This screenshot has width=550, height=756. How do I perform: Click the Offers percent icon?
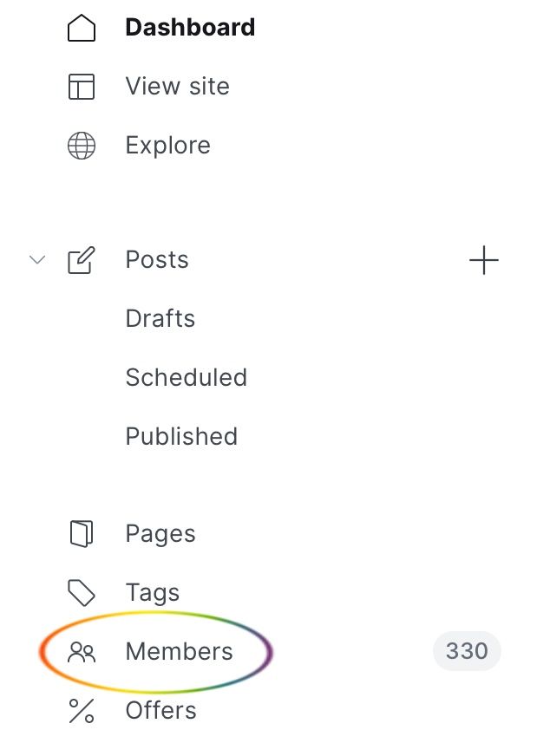(x=81, y=711)
